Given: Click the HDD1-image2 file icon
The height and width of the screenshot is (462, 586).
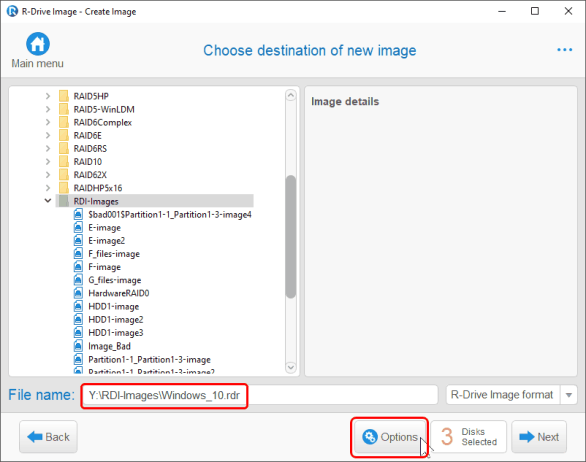Looking at the screenshot, I should tap(78, 319).
